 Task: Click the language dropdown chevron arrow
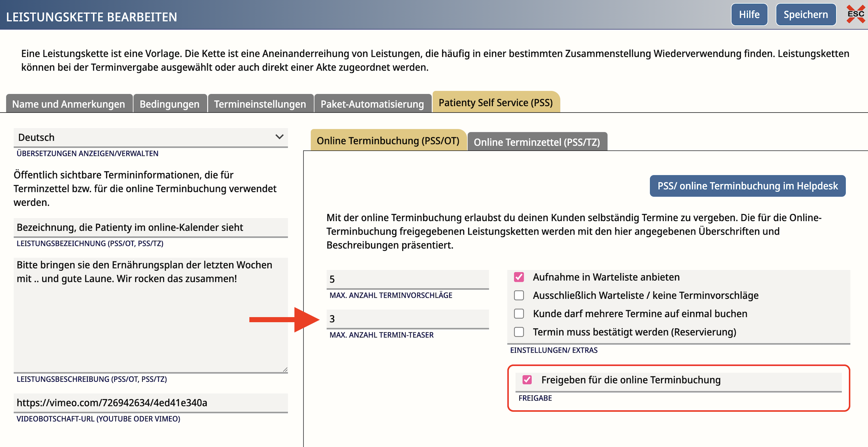[279, 137]
